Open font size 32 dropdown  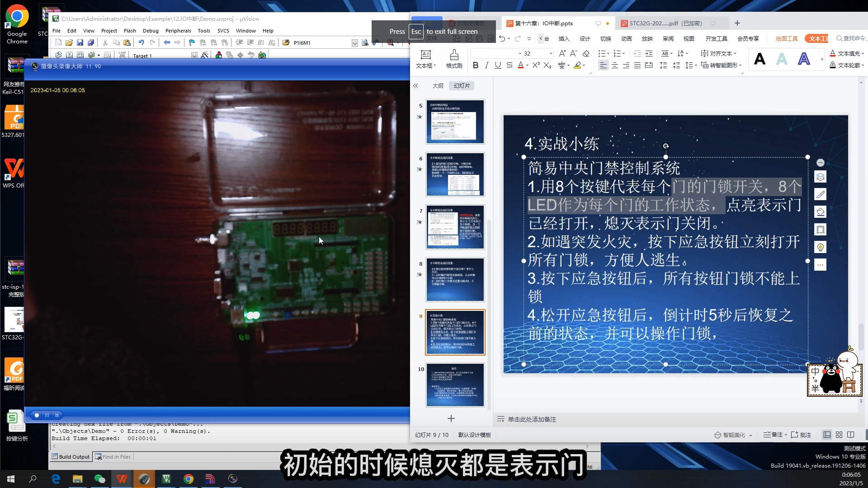click(551, 53)
